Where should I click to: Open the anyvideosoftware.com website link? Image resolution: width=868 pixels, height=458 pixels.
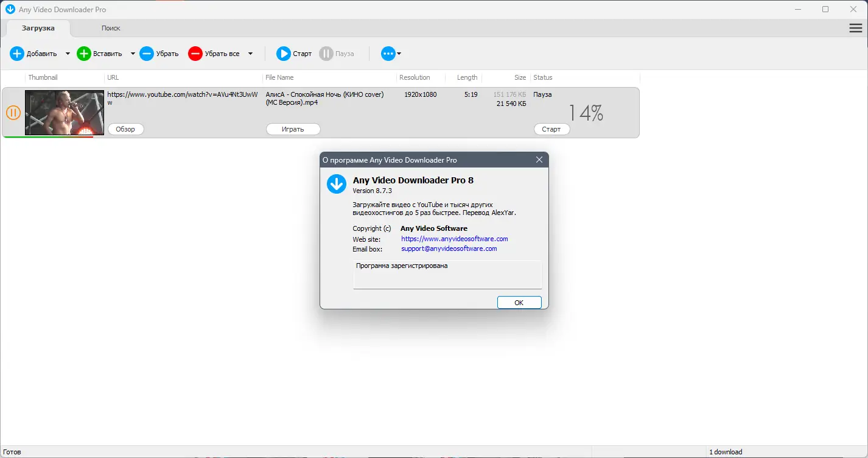coord(454,239)
